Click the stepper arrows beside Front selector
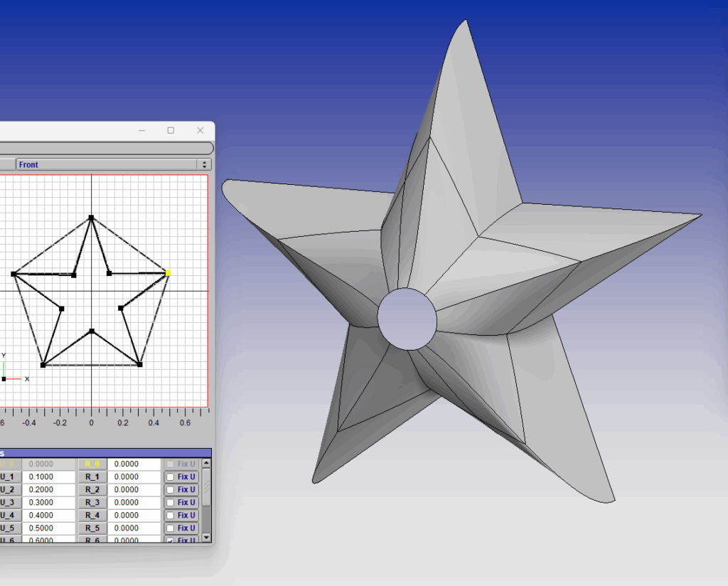Viewport: 728px width, 586px height. tap(205, 164)
